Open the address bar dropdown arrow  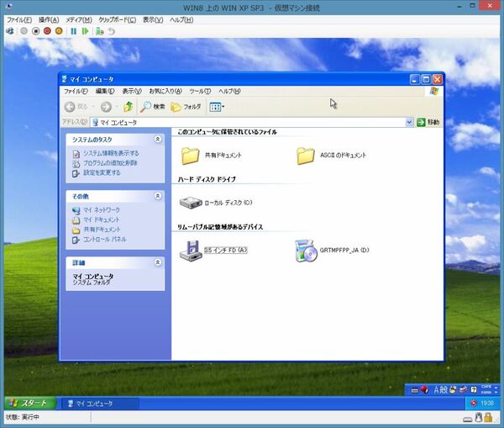pos(410,122)
